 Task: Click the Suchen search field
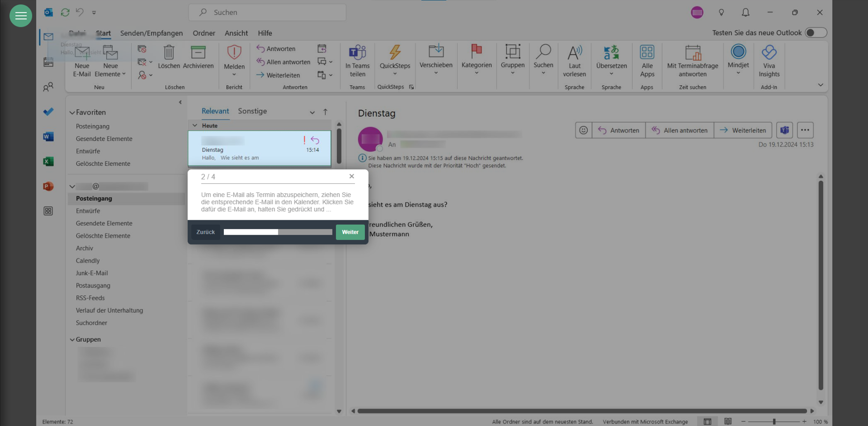click(267, 12)
